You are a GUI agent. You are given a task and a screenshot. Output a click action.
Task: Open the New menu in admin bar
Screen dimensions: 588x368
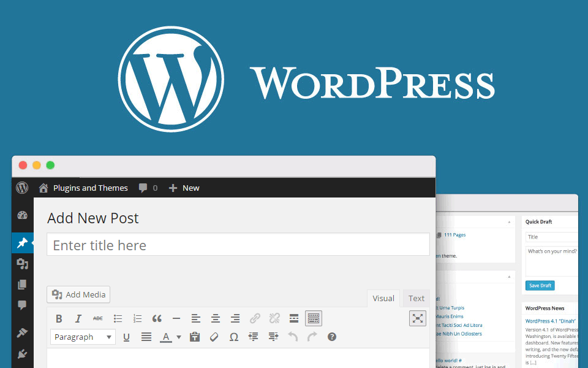[x=184, y=188]
